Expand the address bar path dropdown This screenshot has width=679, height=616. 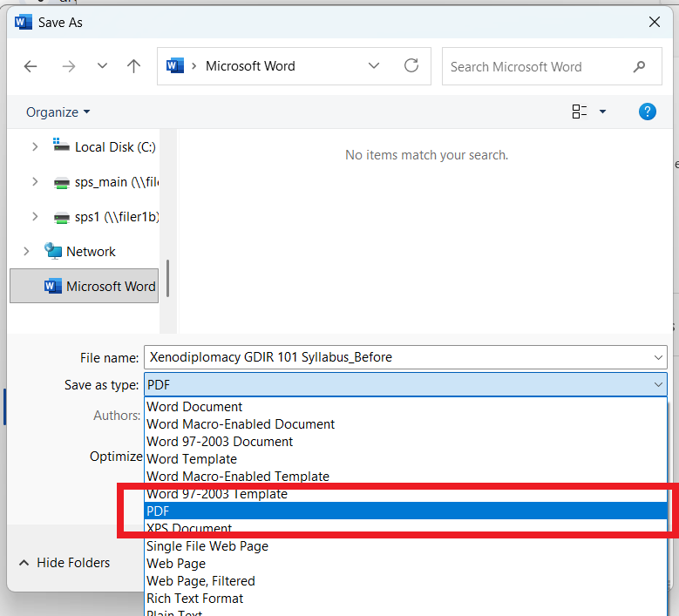point(374,66)
